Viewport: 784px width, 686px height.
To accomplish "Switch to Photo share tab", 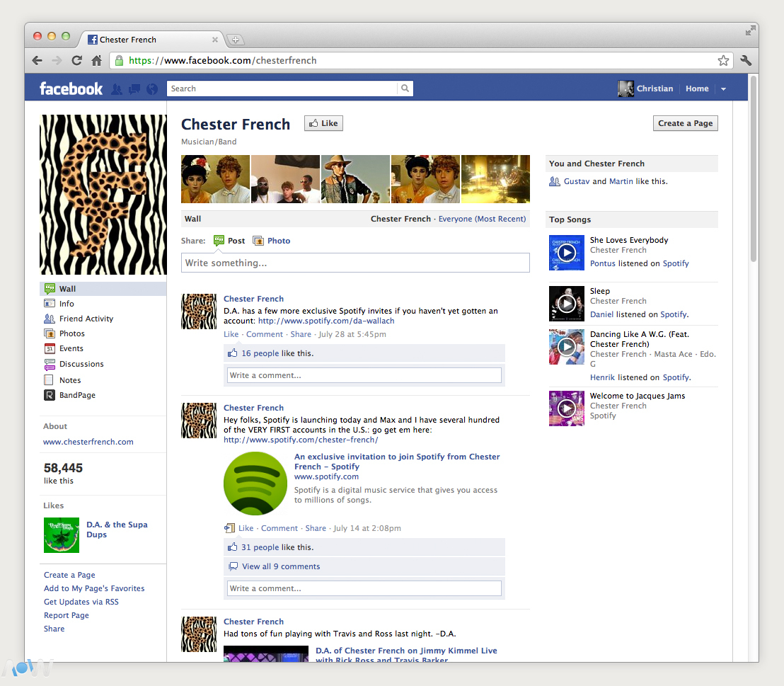I will pyautogui.click(x=272, y=241).
